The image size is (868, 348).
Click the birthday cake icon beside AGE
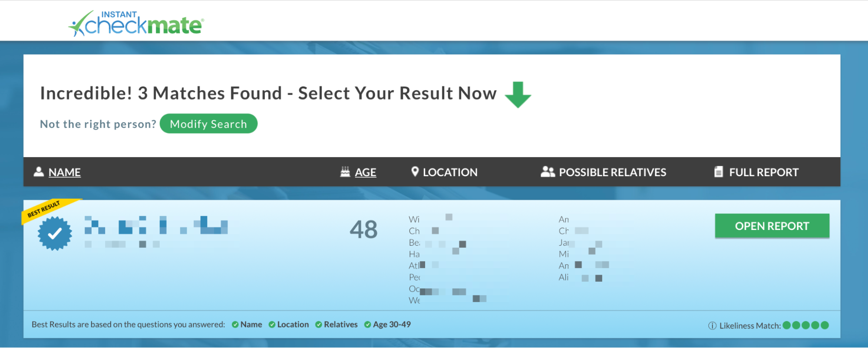[x=345, y=172]
